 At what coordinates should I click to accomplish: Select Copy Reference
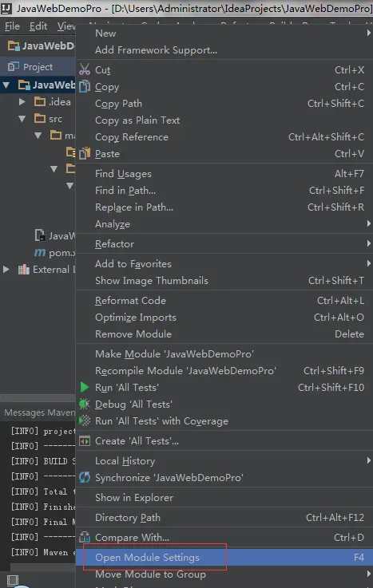click(224, 137)
